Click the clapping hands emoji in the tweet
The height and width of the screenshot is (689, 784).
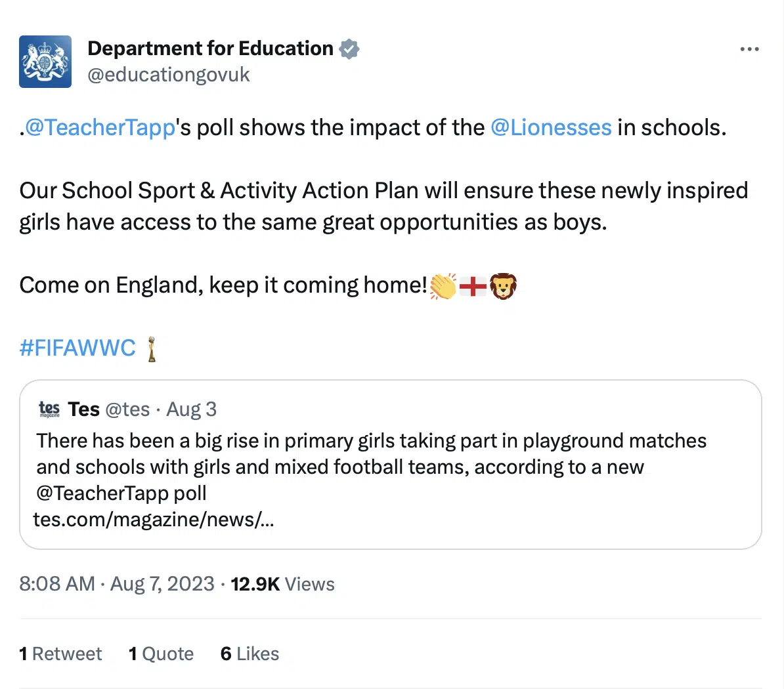point(441,285)
